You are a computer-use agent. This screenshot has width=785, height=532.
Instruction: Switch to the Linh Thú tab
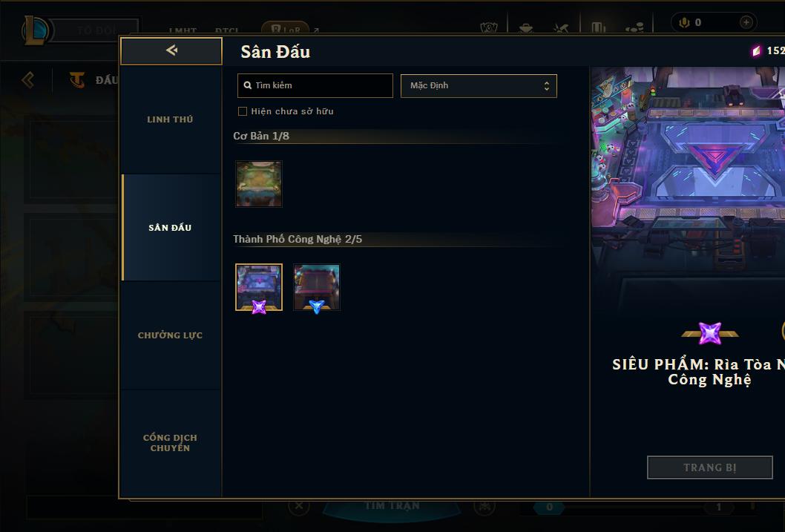tap(170, 119)
